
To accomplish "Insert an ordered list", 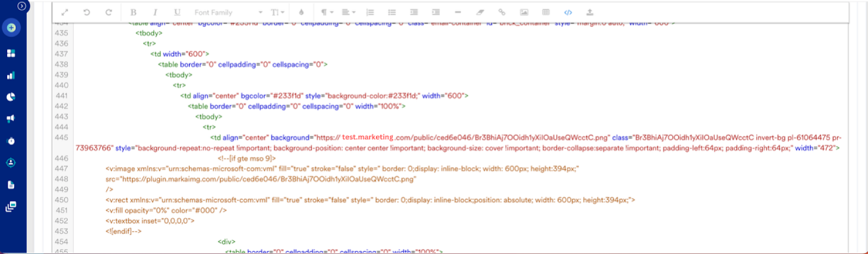I will pos(370,12).
